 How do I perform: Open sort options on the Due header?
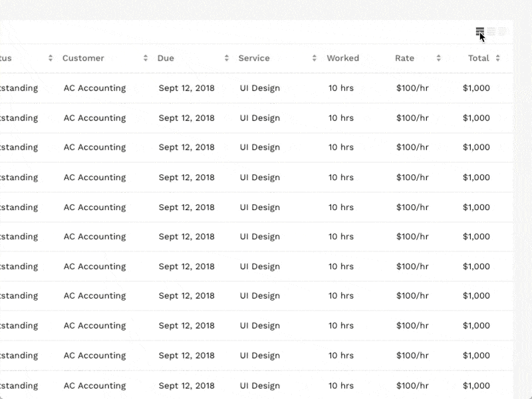[x=227, y=58]
